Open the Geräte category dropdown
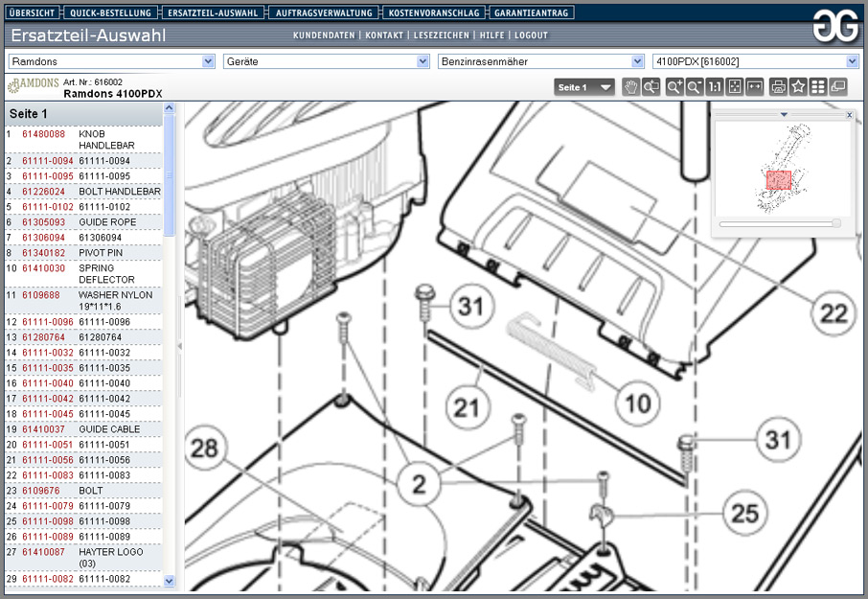 point(327,61)
